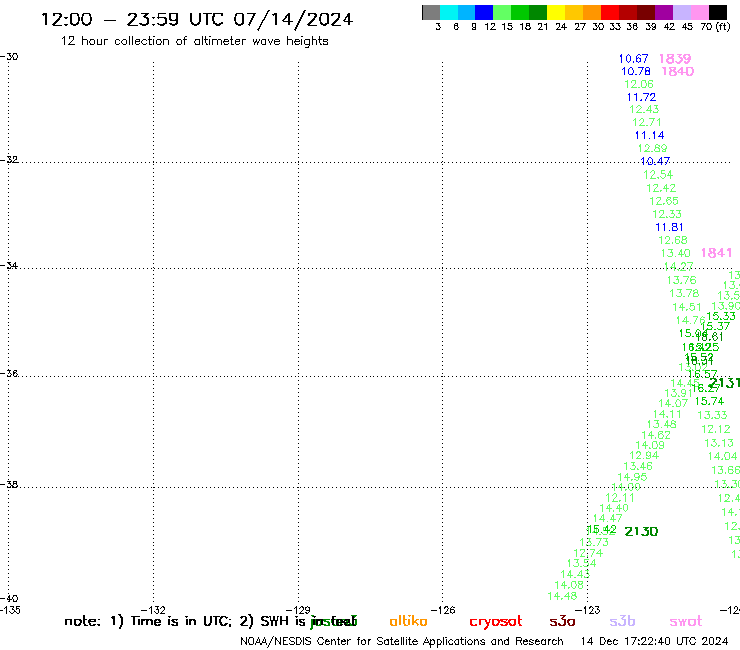This screenshot has width=740, height=650.
Task: Select the wave height value 13.13
Action: [x=719, y=443]
